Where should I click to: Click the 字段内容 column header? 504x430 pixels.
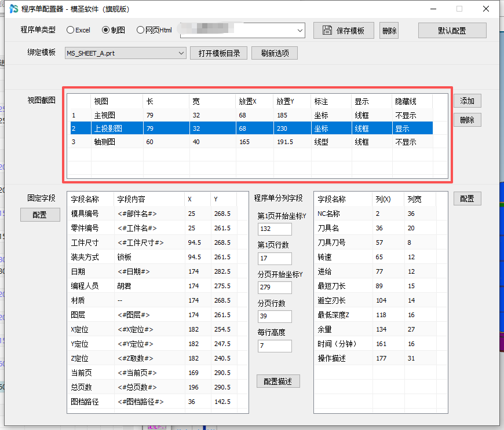point(149,199)
